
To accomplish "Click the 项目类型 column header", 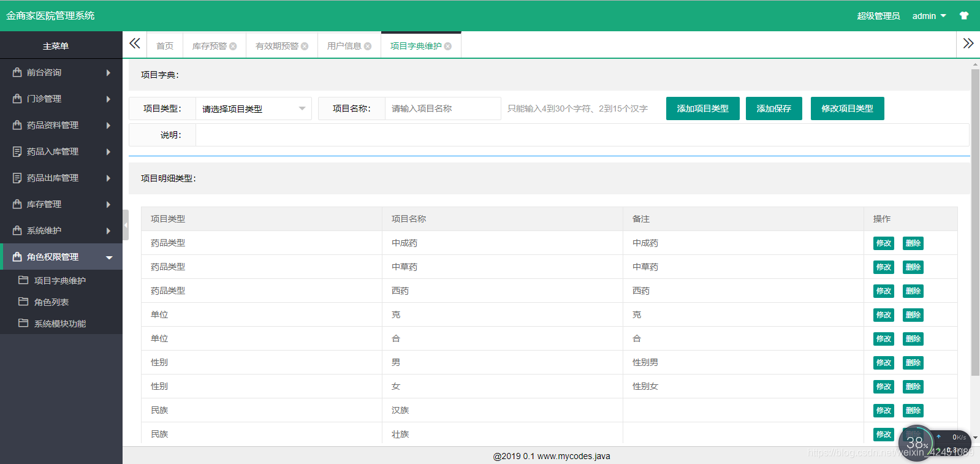I will (262, 219).
